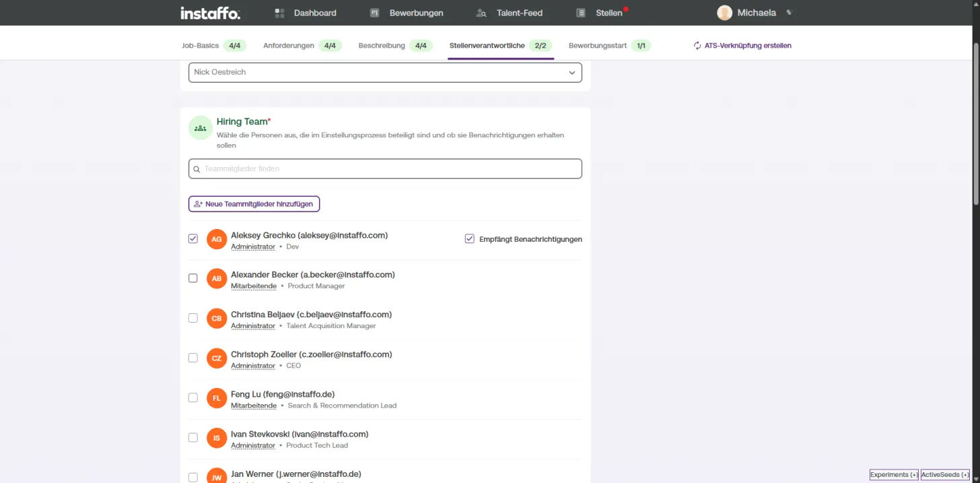Click the name 'Christina Beljaev (c.beljaev@instaffo.com)'
This screenshot has height=483, width=980.
point(311,315)
